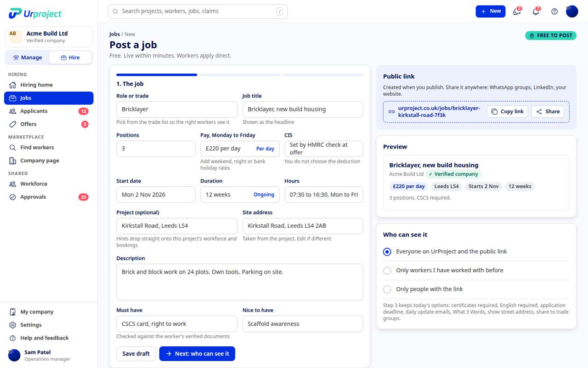Click Next: who can see it
Viewport: 588px width, 368px height.
point(197,354)
